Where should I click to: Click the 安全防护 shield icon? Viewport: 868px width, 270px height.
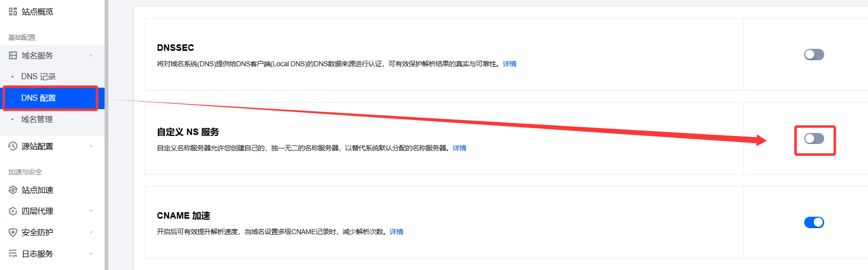point(13,232)
